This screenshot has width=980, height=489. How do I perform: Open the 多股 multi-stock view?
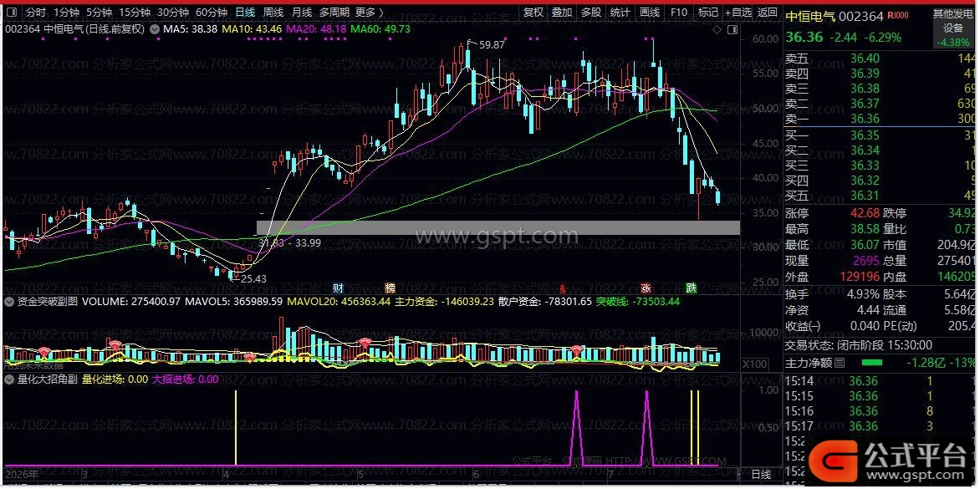pos(590,13)
